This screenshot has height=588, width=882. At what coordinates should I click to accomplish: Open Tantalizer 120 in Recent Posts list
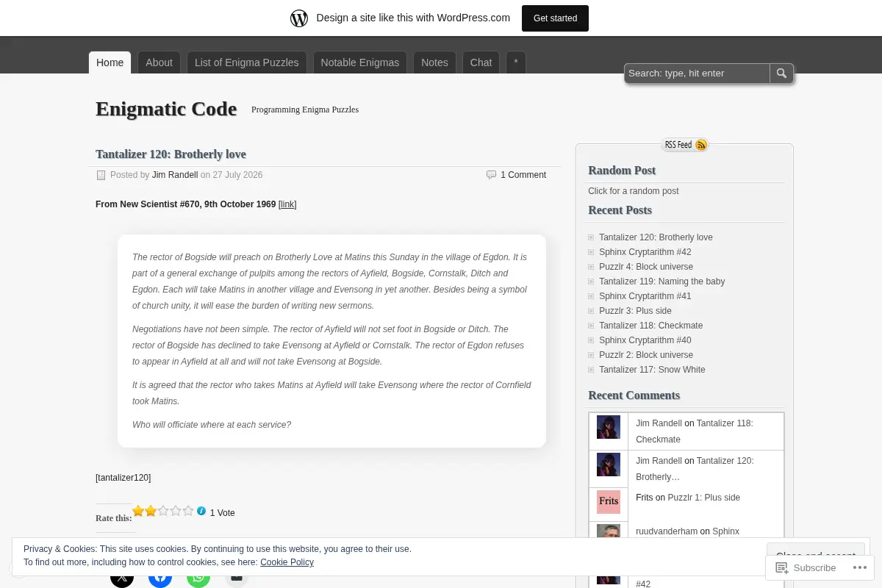(656, 237)
